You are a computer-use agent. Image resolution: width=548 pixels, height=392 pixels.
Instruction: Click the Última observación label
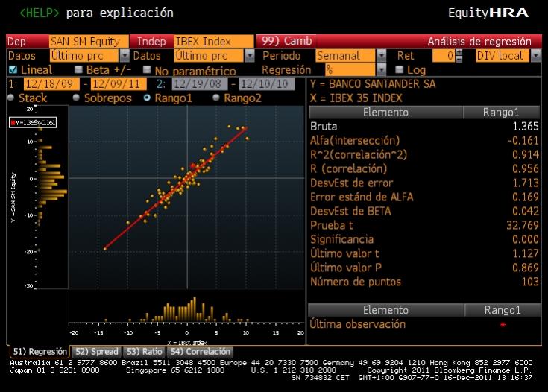click(x=358, y=324)
